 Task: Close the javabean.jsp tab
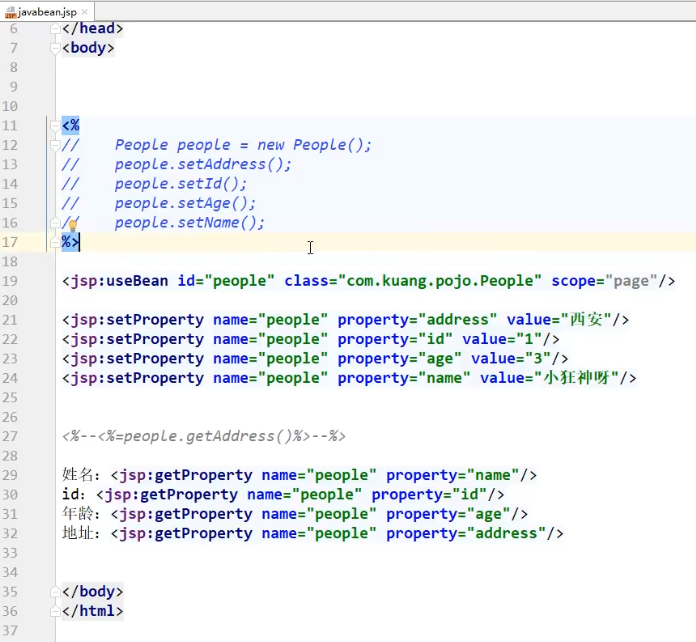(x=85, y=12)
